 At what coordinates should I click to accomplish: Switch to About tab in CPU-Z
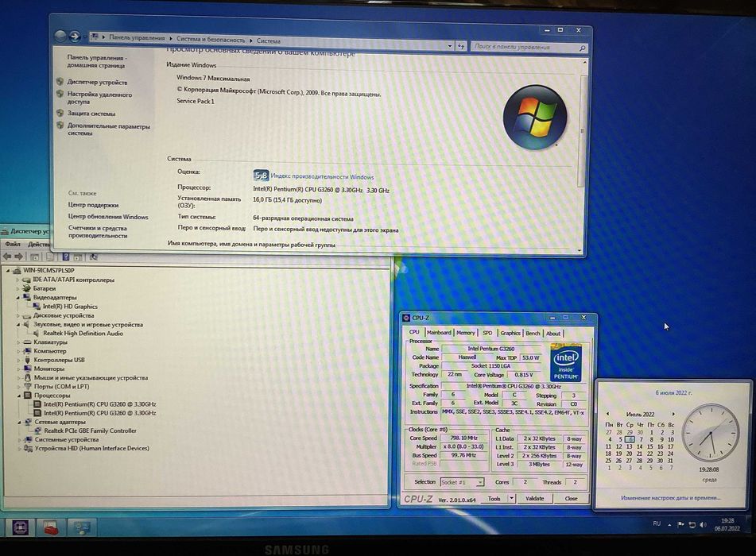pos(553,334)
